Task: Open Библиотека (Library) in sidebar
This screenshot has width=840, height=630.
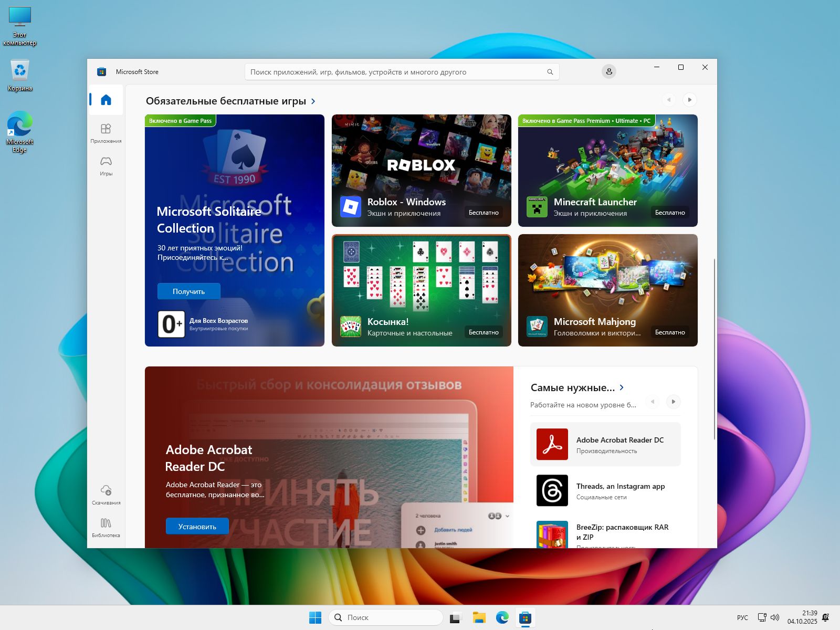Action: [106, 527]
